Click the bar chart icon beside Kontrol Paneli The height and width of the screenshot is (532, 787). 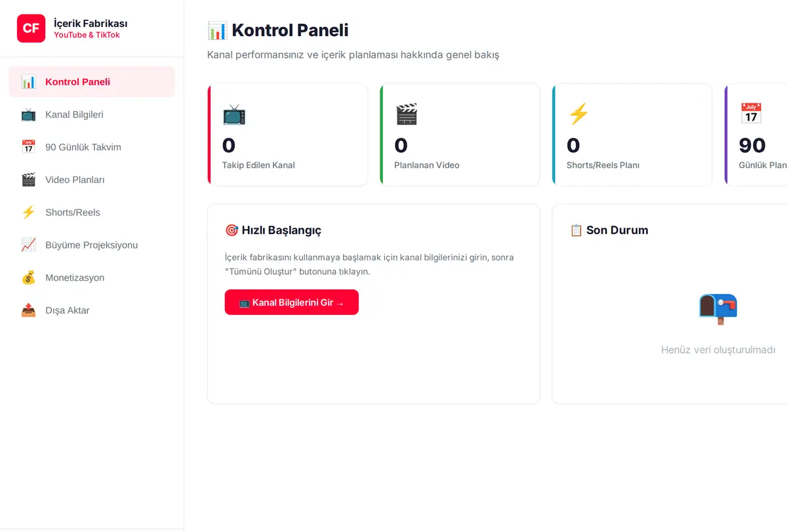tap(28, 82)
